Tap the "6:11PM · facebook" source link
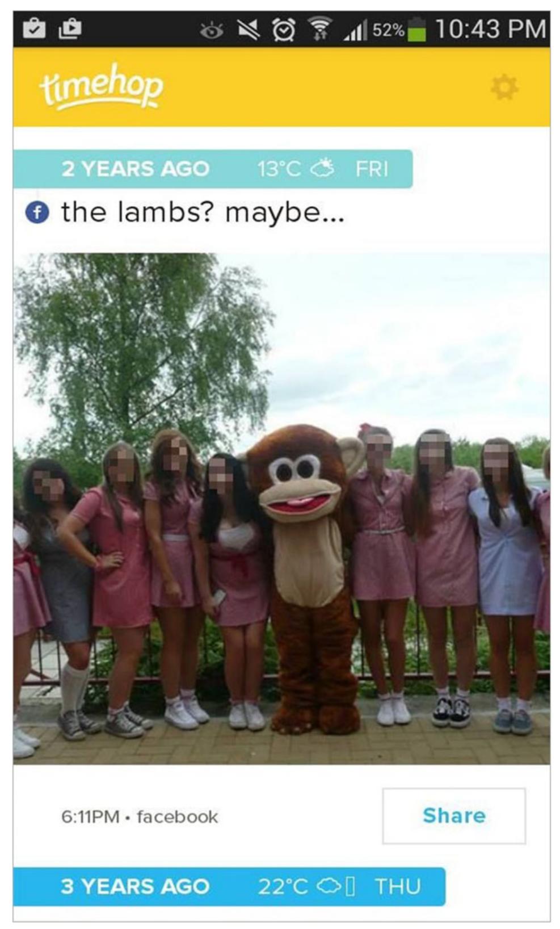560x929 pixels. click(x=139, y=817)
